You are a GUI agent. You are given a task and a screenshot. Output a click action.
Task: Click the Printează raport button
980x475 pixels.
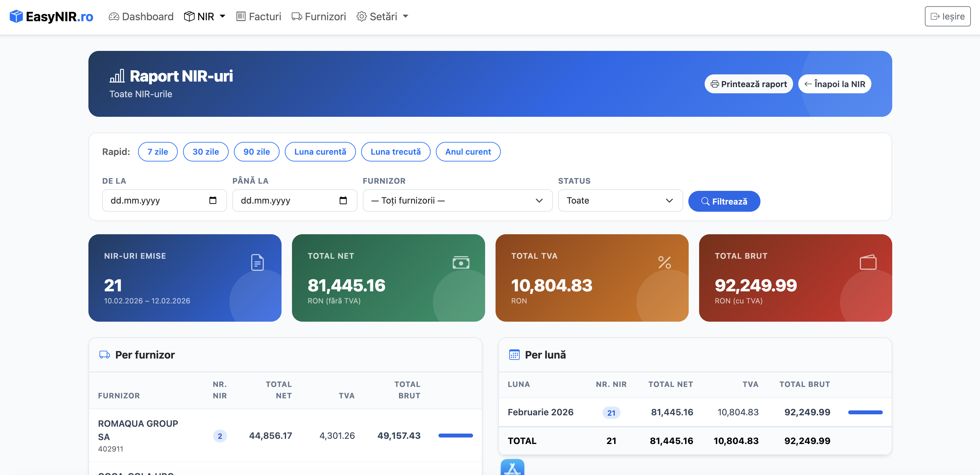tap(748, 84)
